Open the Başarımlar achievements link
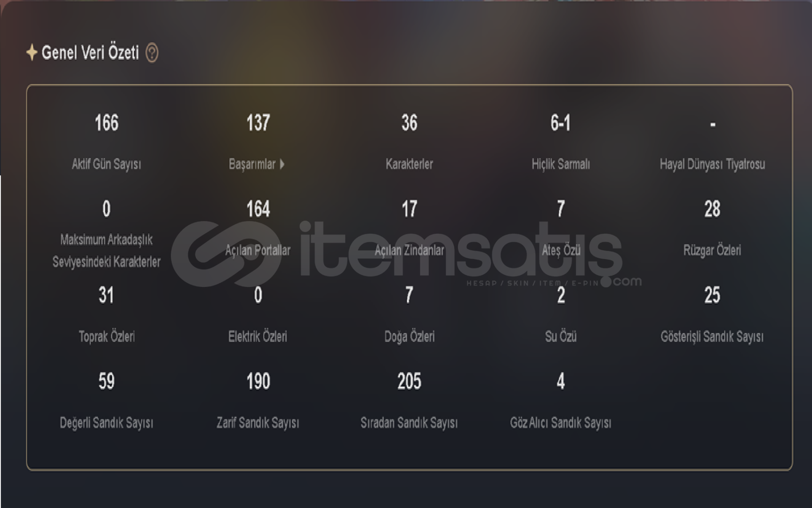This screenshot has height=508, width=812. [x=252, y=164]
